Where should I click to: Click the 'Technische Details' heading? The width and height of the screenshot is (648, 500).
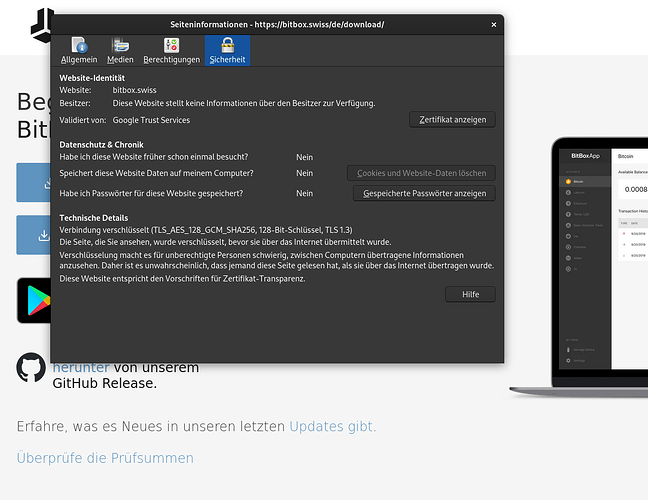[x=93, y=218]
